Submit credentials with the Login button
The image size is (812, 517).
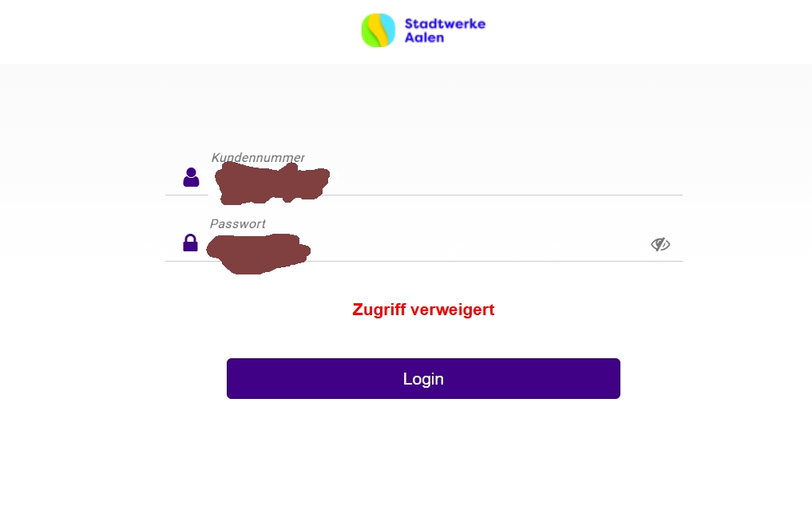tap(423, 378)
